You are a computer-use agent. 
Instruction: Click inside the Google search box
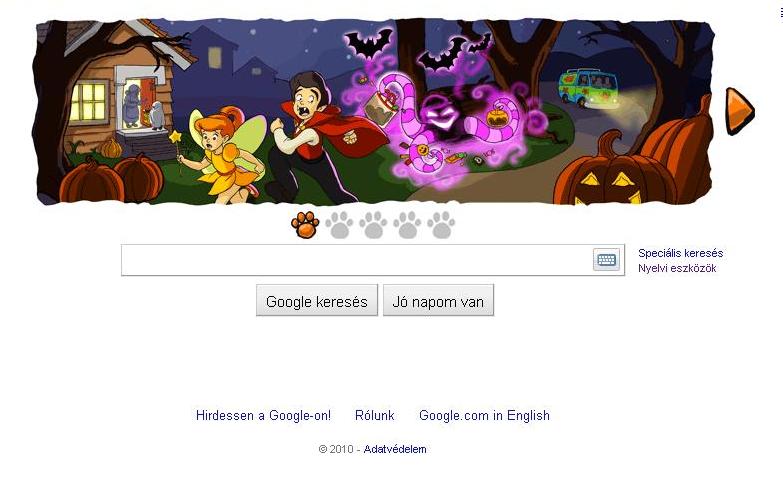(357, 260)
